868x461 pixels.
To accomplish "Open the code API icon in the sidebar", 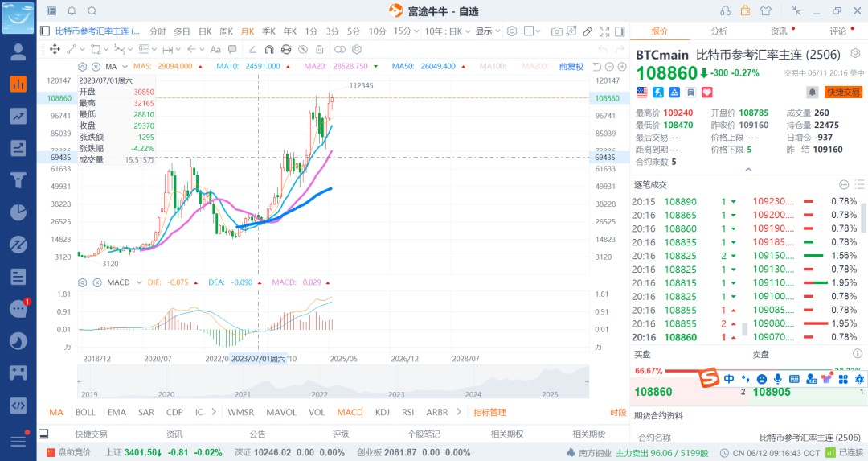I will pyautogui.click(x=18, y=405).
